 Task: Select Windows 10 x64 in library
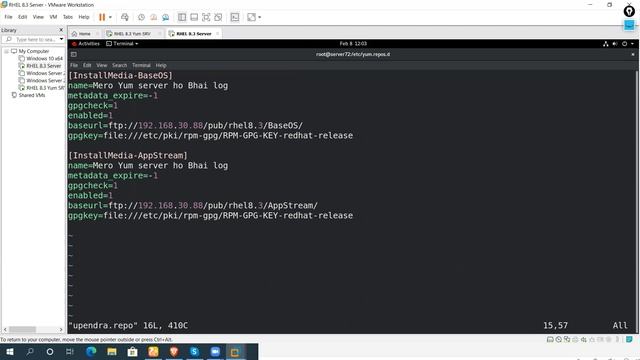pyautogui.click(x=44, y=59)
